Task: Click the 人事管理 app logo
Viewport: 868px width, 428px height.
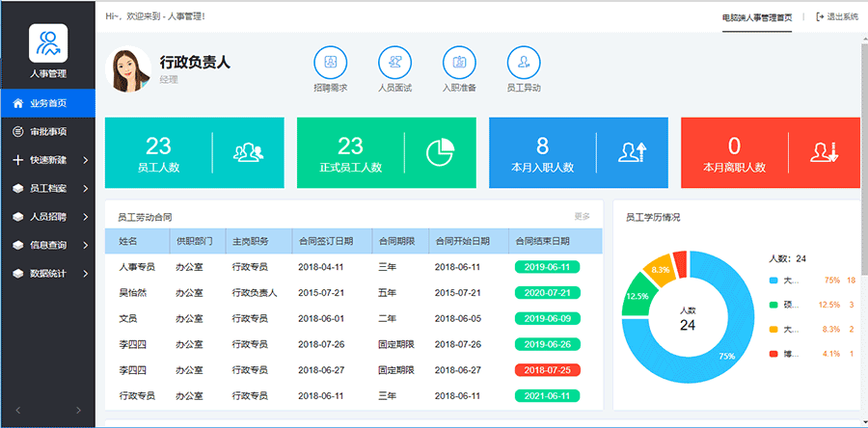Action: [x=47, y=43]
